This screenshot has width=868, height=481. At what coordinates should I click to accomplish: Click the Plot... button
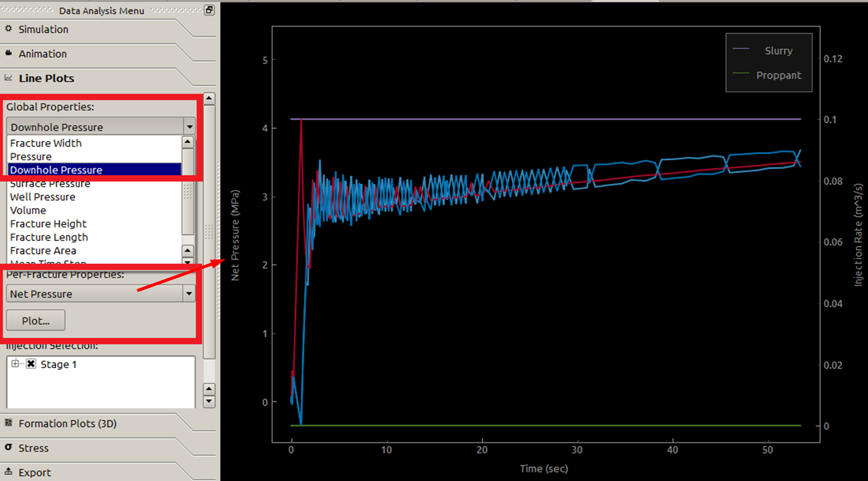tap(35, 321)
